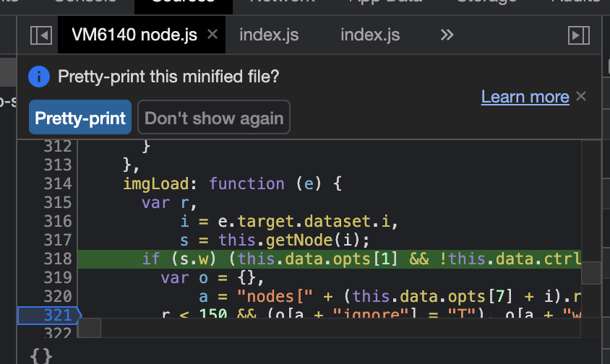Toggle the debugger sidebar panel
This screenshot has height=364, width=610.
(579, 35)
